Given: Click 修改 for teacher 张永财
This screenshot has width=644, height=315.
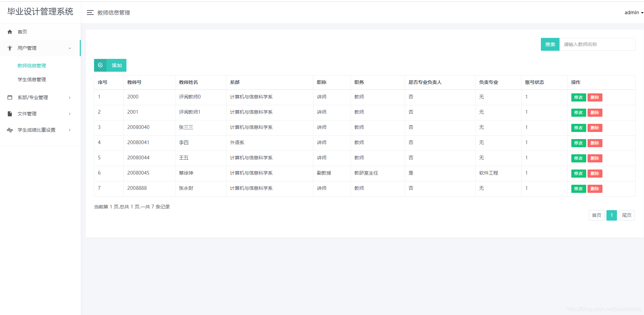Looking at the screenshot, I should (x=578, y=189).
